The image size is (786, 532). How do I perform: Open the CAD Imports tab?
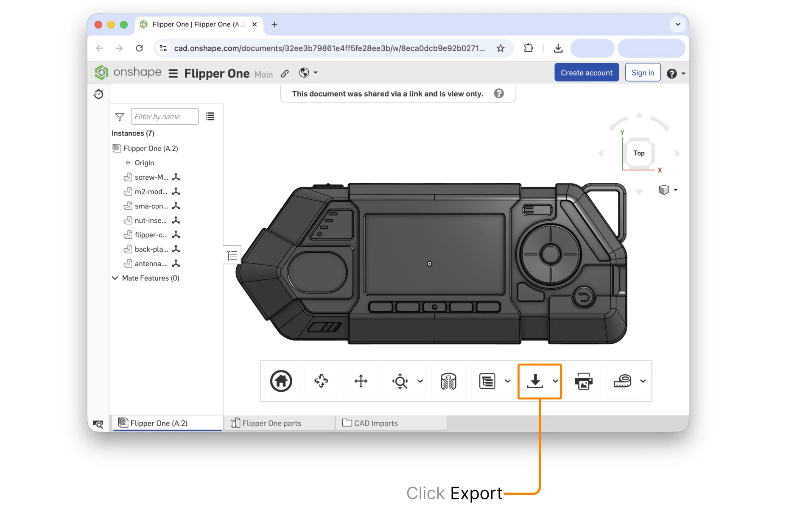pos(391,423)
